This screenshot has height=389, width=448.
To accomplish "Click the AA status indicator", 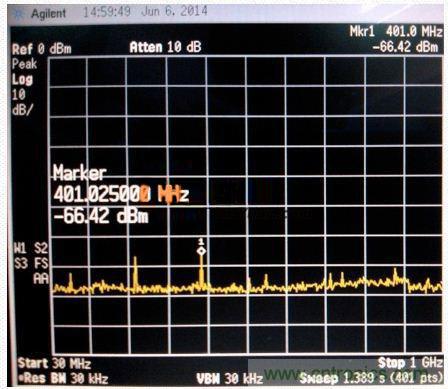I will (41, 279).
